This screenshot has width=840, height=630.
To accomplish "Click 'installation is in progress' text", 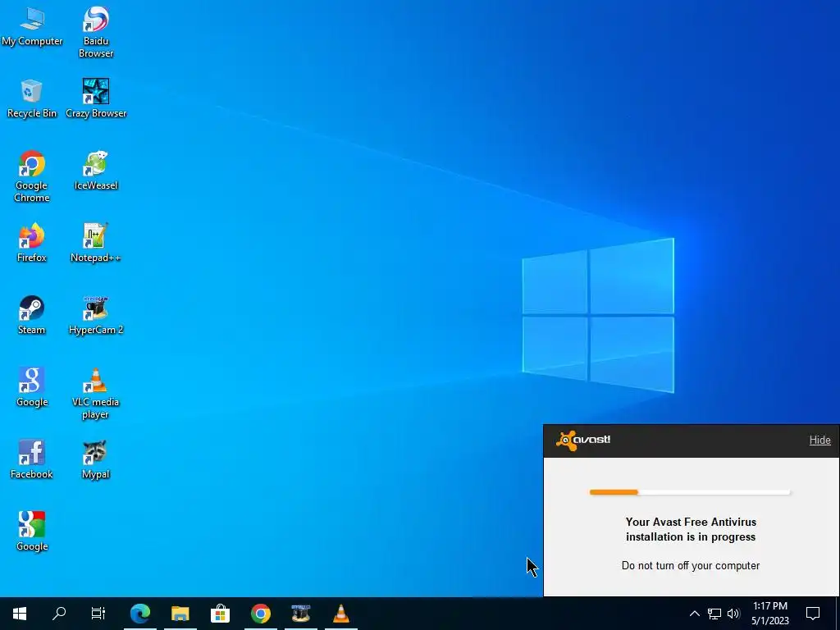I will 691,536.
